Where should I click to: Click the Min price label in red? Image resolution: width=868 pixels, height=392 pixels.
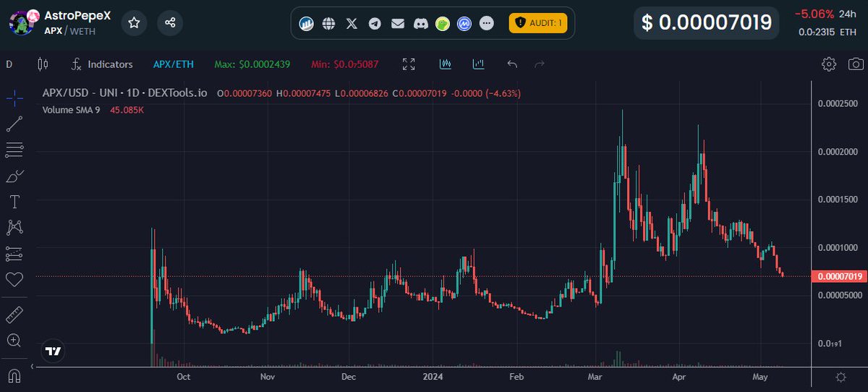345,64
